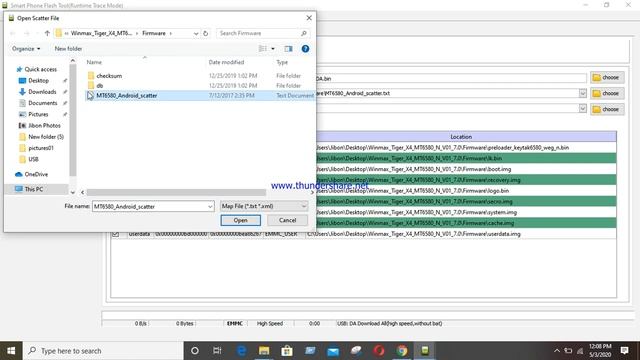Launch Opera browser from taskbar

tap(379, 351)
